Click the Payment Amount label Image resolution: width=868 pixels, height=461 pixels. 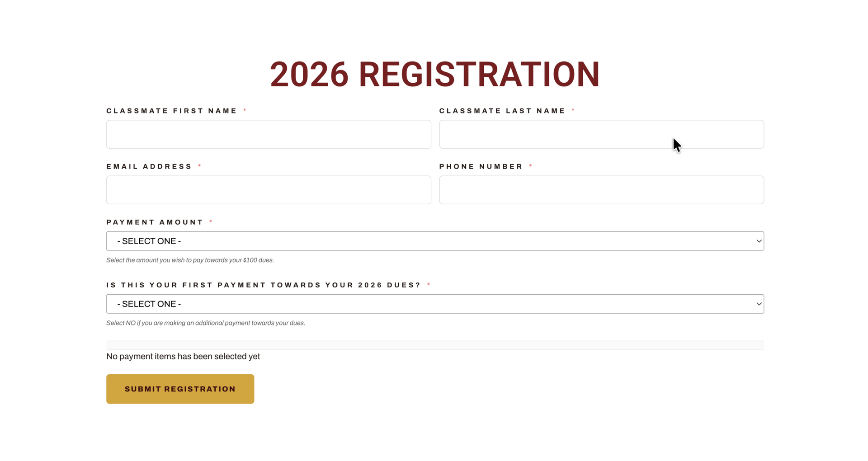click(x=155, y=222)
